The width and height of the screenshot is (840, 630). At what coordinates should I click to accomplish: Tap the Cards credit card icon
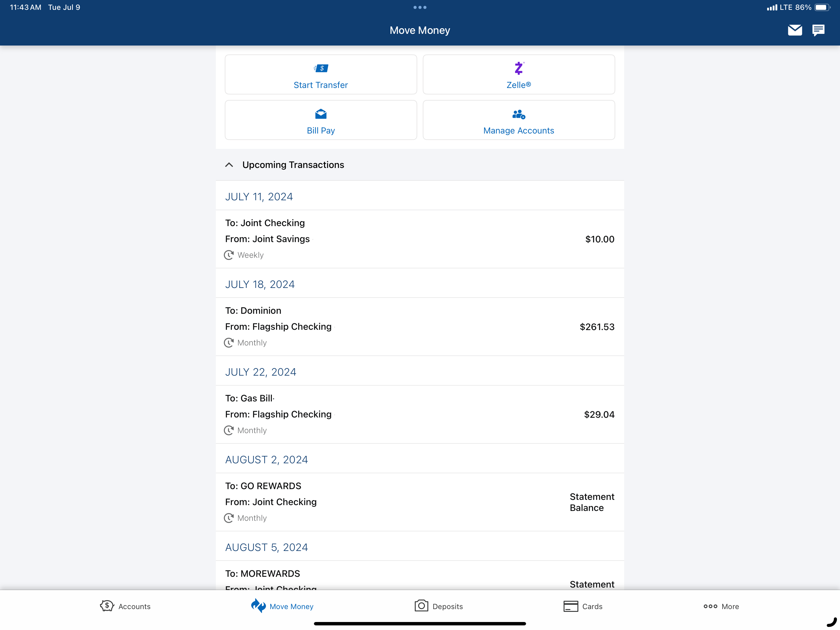571,606
